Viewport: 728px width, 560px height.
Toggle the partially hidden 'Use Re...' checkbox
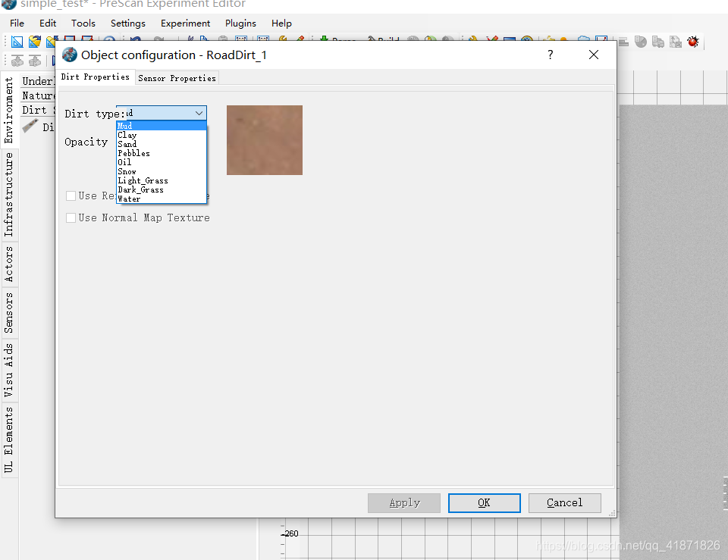(71, 196)
